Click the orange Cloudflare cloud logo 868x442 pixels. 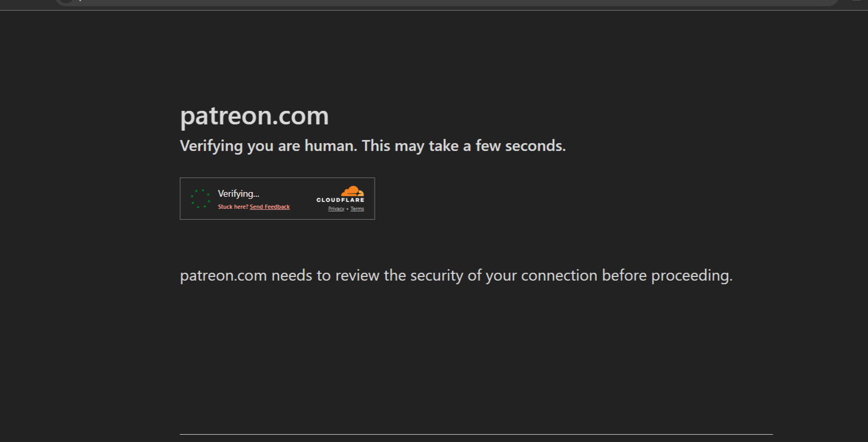pos(352,191)
